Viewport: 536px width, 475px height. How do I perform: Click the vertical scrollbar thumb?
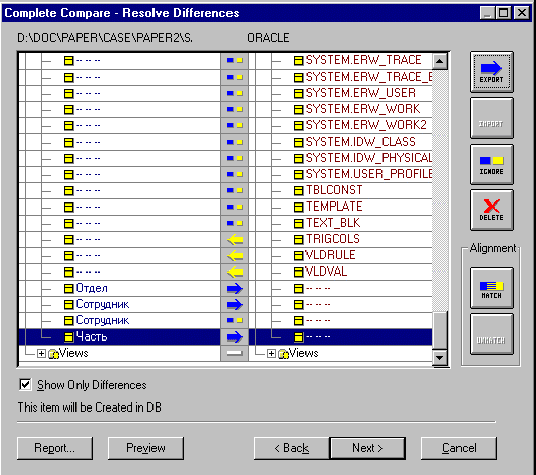[x=440, y=330]
